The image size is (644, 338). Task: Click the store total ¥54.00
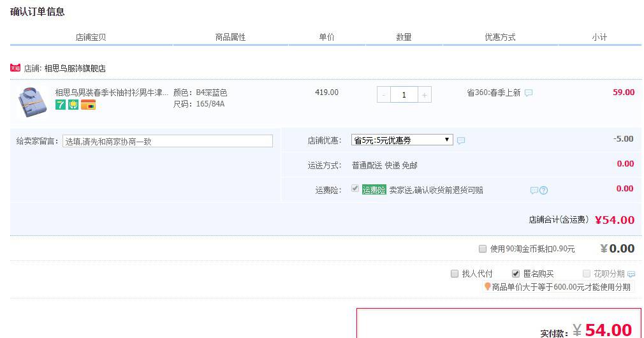pyautogui.click(x=615, y=220)
